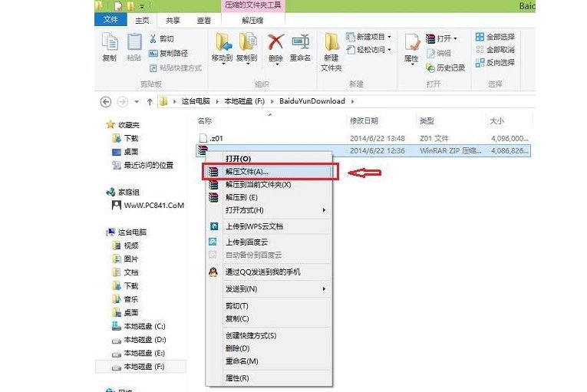Open Favorites (收藏夹) in the sidebar
The width and height of the screenshot is (587, 392).
(x=124, y=125)
